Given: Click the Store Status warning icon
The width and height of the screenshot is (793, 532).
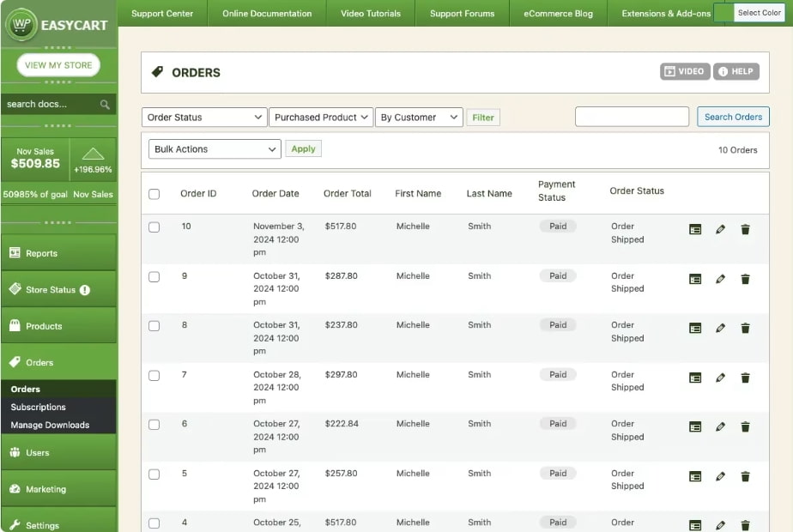Looking at the screenshot, I should tap(85, 290).
